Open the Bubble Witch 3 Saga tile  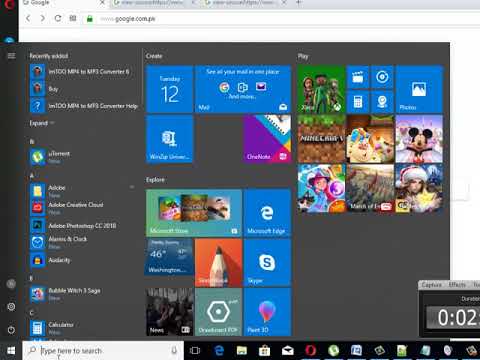(x=321, y=188)
